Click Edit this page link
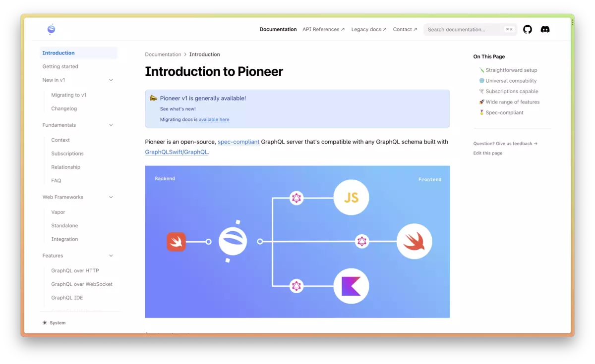 pyautogui.click(x=488, y=154)
